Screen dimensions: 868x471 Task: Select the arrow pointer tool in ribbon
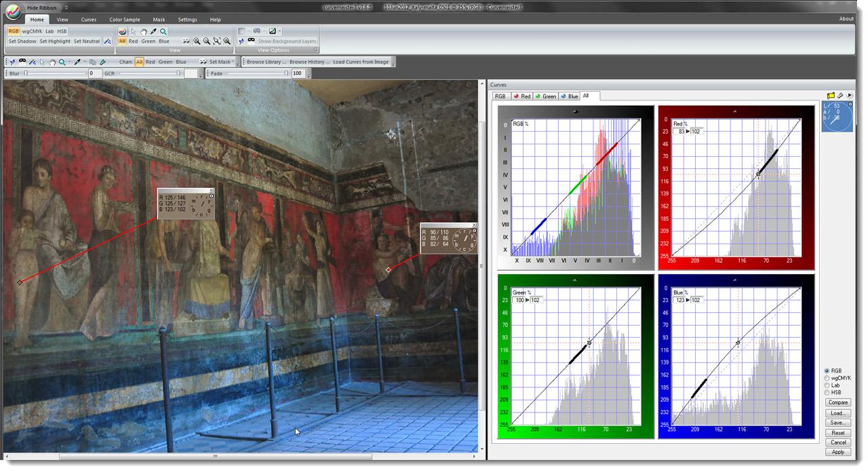pos(133,31)
